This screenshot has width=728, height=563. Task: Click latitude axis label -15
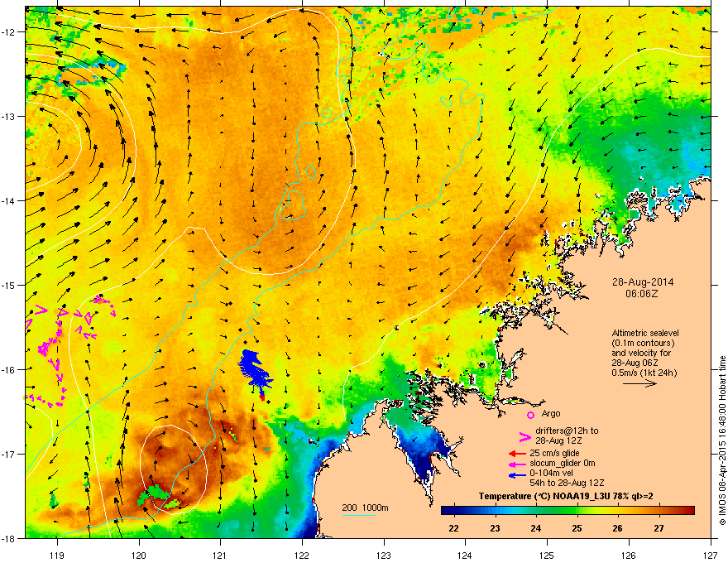click(9, 285)
